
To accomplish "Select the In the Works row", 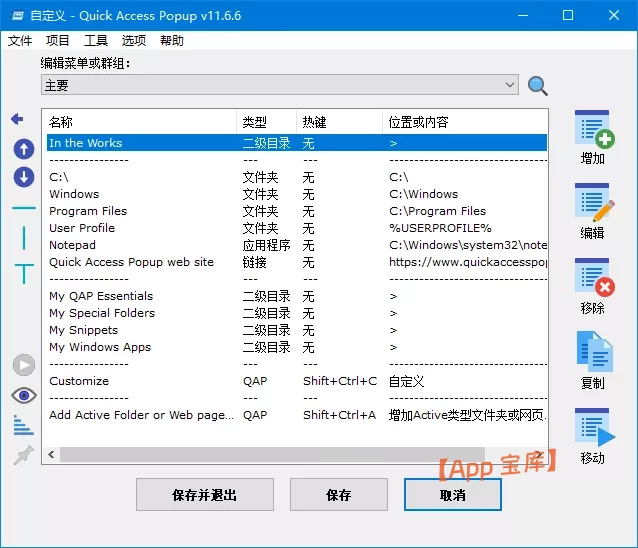I will [x=297, y=143].
